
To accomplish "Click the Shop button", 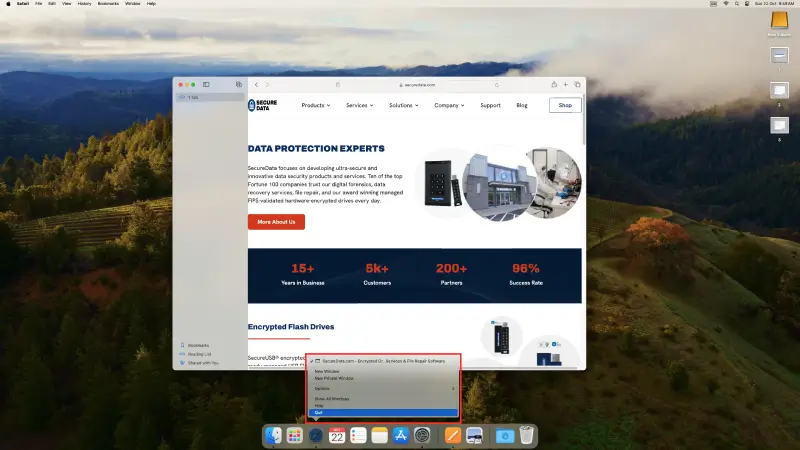I will pyautogui.click(x=565, y=105).
